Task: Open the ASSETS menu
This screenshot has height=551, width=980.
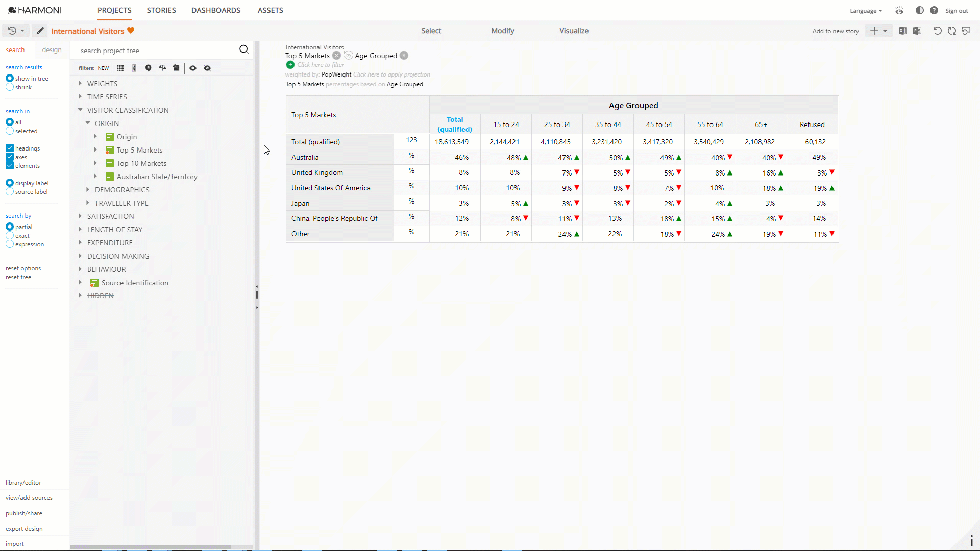Action: (271, 10)
